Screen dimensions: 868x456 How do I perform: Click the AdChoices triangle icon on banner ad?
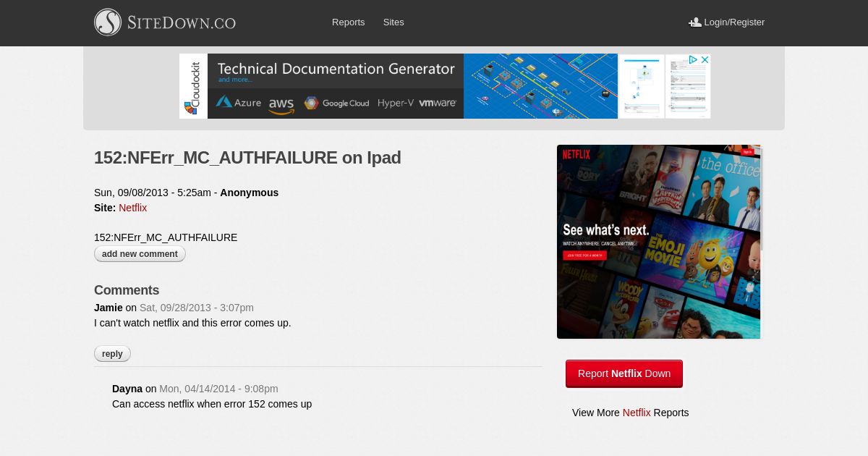692,60
